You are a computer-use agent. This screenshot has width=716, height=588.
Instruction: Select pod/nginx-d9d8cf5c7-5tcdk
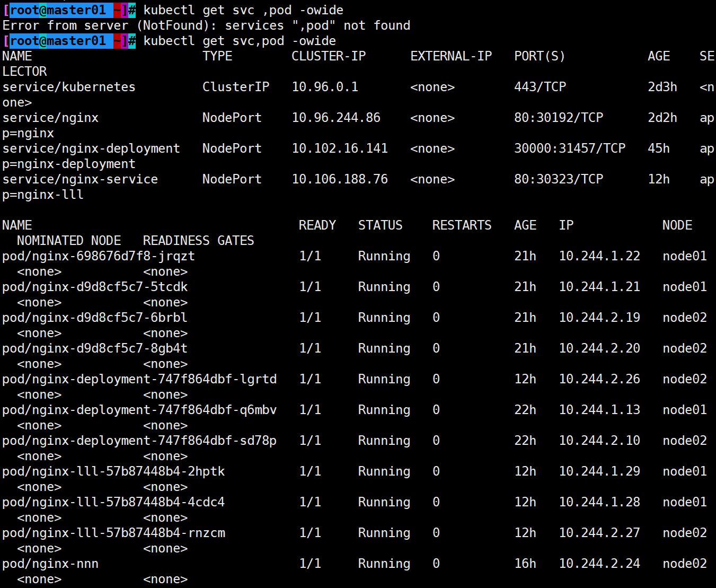95,287
